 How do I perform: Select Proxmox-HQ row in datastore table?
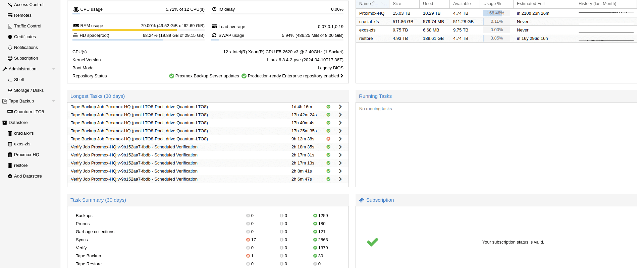click(x=496, y=13)
